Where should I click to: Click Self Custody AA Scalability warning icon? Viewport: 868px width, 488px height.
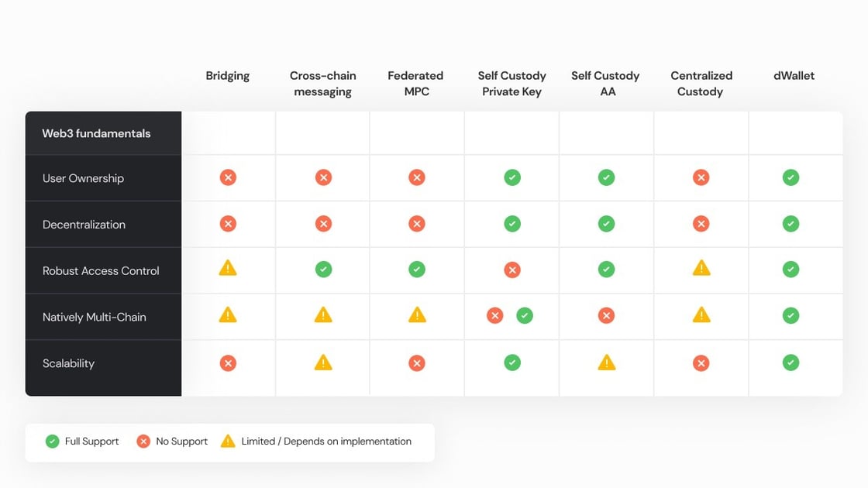tap(607, 362)
